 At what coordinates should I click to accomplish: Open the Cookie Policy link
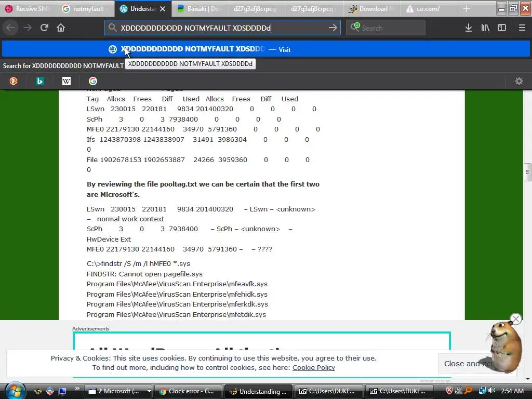(x=313, y=367)
